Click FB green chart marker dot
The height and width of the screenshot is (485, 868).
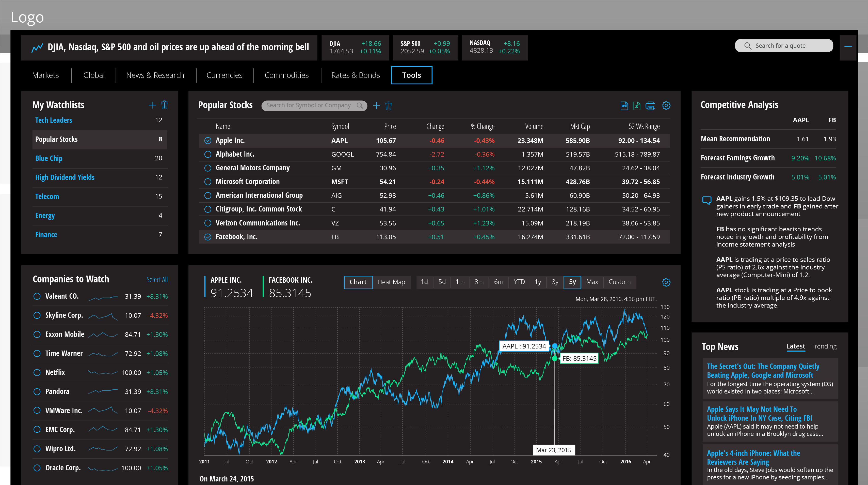tap(555, 358)
